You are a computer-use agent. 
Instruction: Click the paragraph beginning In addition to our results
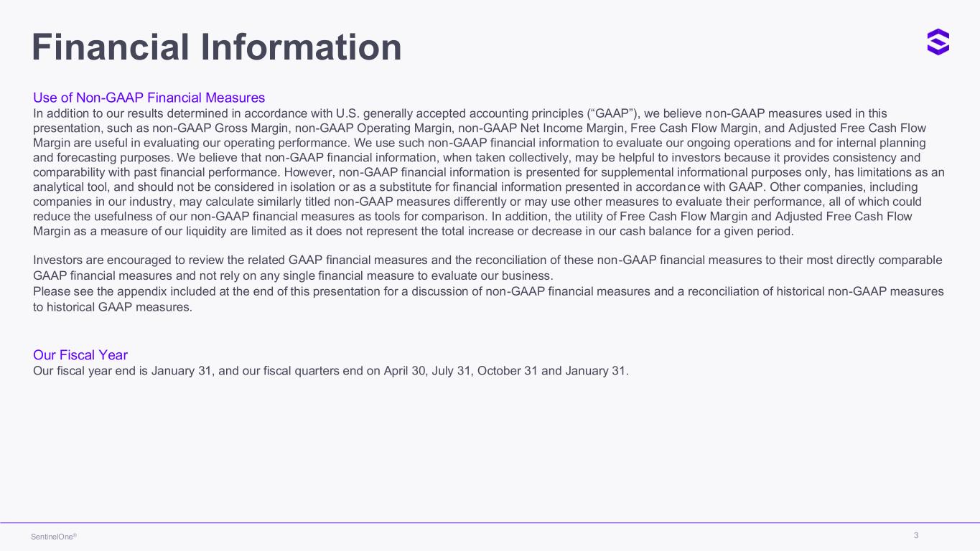tap(489, 172)
